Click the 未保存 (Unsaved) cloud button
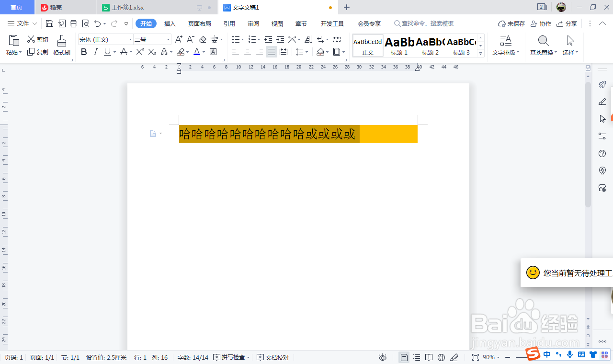The width and height of the screenshot is (613, 364). (511, 23)
